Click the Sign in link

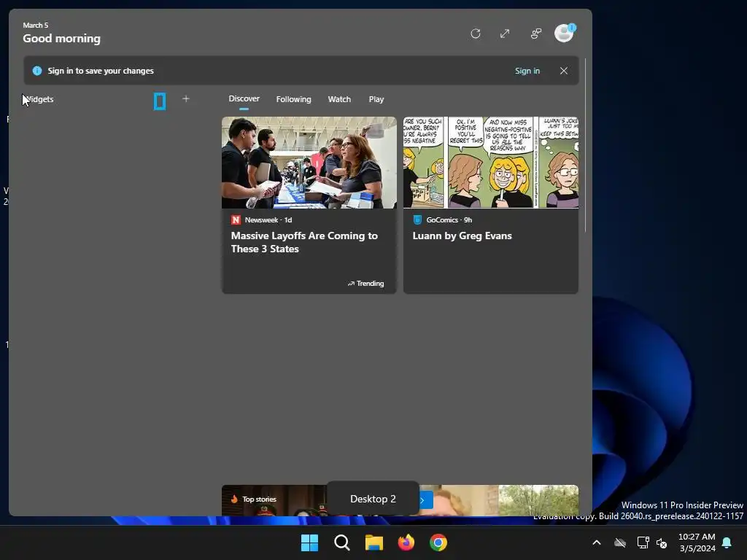[527, 71]
